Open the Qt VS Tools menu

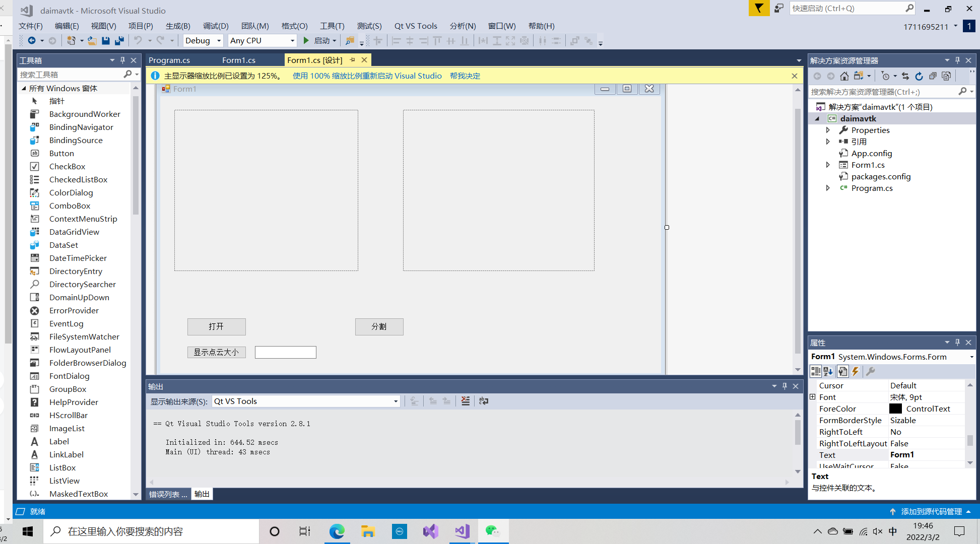point(416,26)
